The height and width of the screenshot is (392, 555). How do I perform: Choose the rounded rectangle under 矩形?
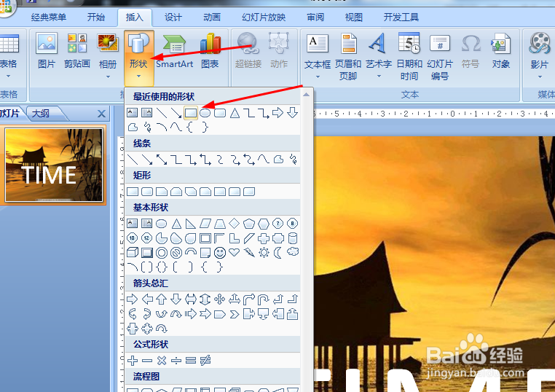point(147,192)
